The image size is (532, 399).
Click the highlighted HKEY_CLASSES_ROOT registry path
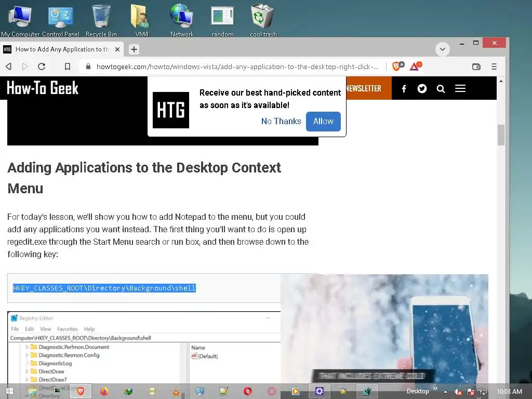pos(104,288)
